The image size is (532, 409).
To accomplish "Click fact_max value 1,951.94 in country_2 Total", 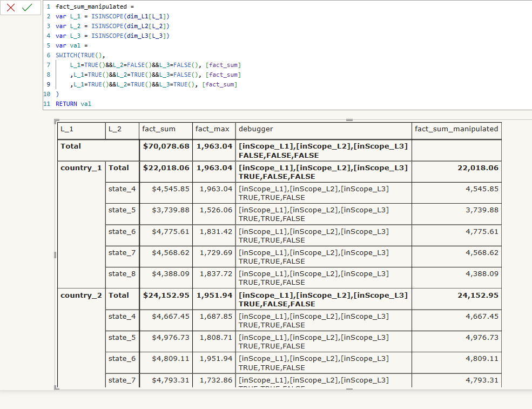I will (x=214, y=296).
